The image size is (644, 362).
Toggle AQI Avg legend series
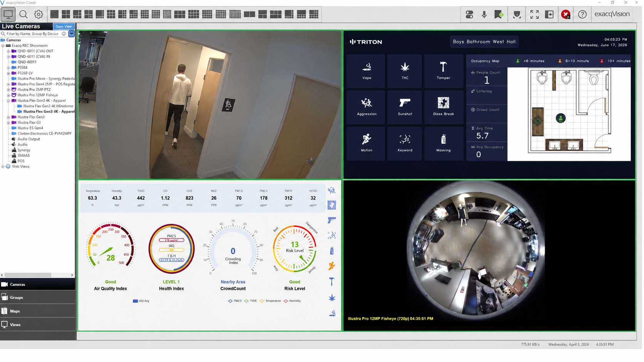point(141,301)
